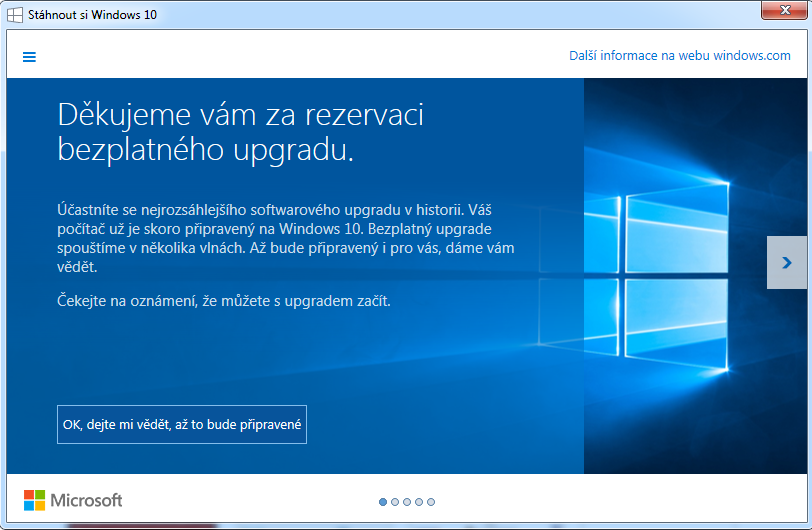Screen dimensions: 812x530
Task: Select the fourth page indicator dot
Action: click(x=419, y=502)
